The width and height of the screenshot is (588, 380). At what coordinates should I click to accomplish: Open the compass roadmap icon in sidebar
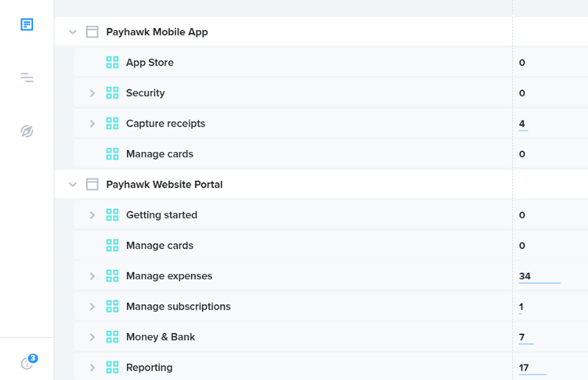point(26,132)
